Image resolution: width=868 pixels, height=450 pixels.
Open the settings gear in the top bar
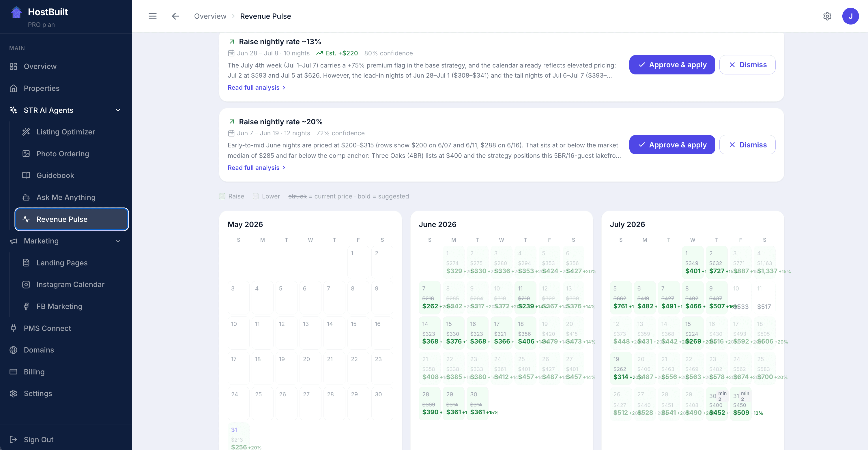coord(827,16)
